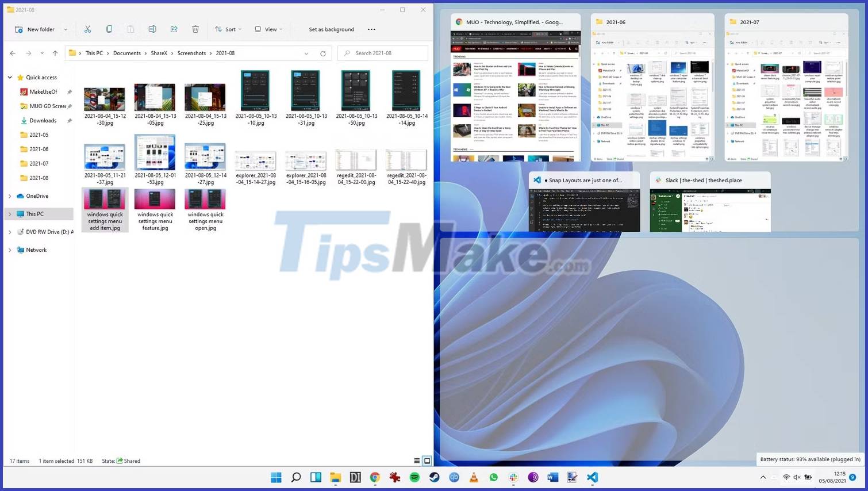
Task: Open qBittorrent from the taskbar
Action: [x=454, y=477]
